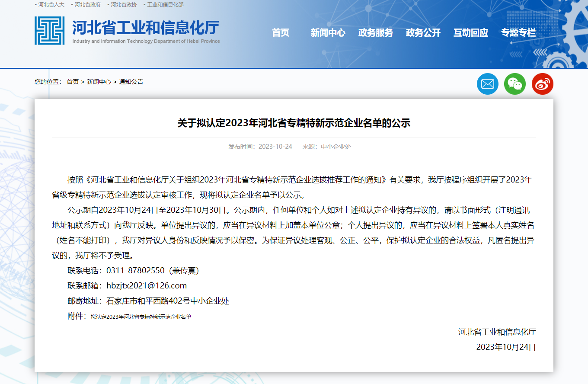Viewport: 588px width, 384px height.
Task: Open the red Weibo icon
Action: [543, 84]
